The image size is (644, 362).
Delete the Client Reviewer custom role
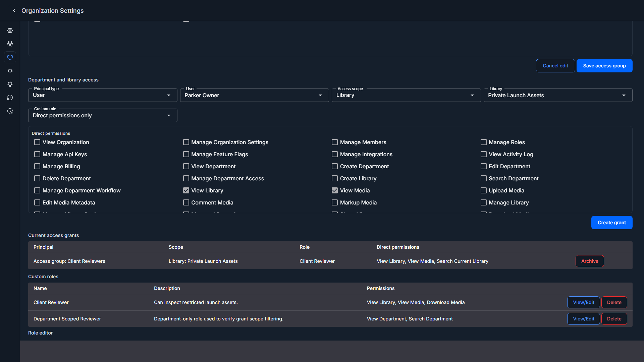(614, 302)
